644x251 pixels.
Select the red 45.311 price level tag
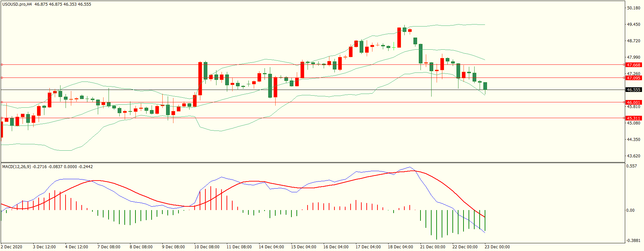click(633, 118)
